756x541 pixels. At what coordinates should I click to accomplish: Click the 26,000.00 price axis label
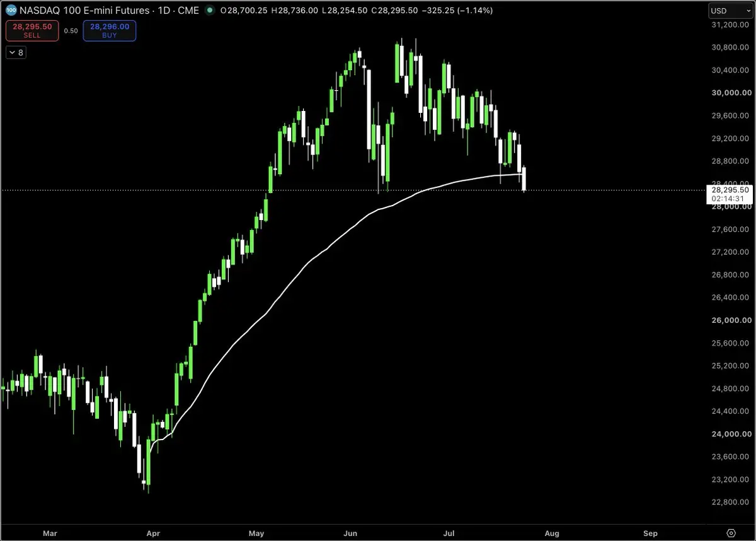[731, 320]
